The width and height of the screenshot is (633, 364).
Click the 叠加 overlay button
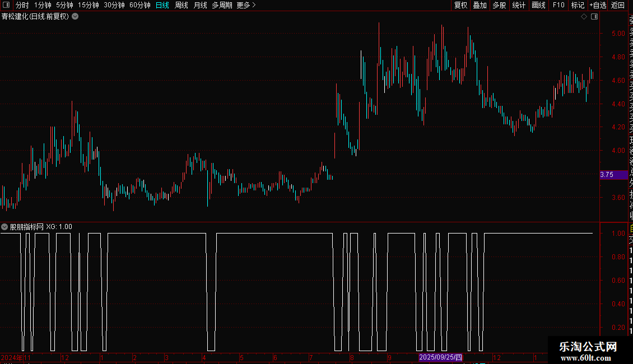click(x=480, y=5)
